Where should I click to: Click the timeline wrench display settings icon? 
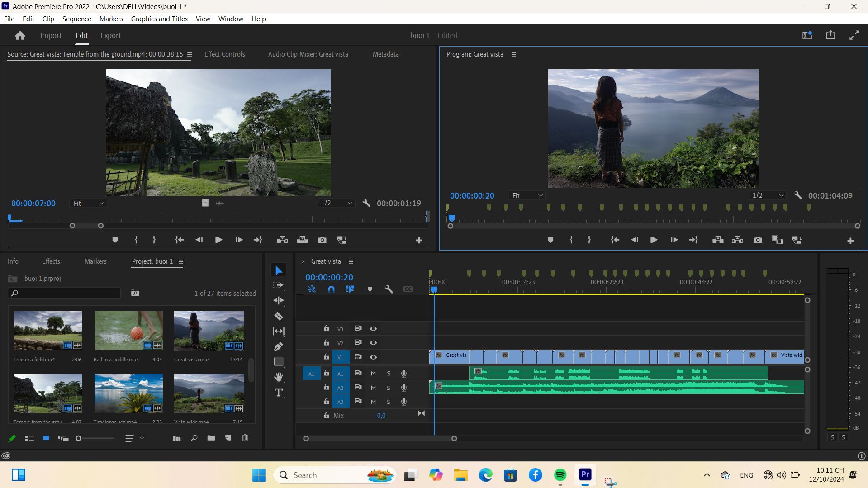(x=389, y=289)
